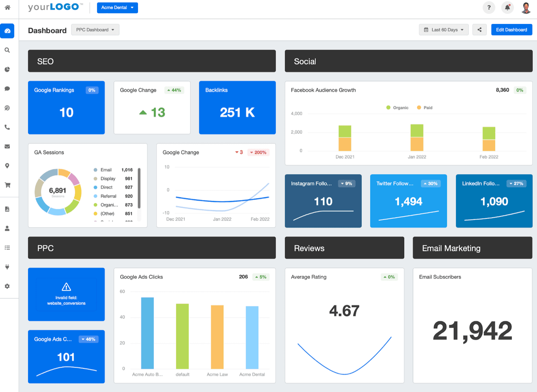Toggle the Paid legend in Facebook chart
Screen dimensions: 537x392
click(425, 108)
